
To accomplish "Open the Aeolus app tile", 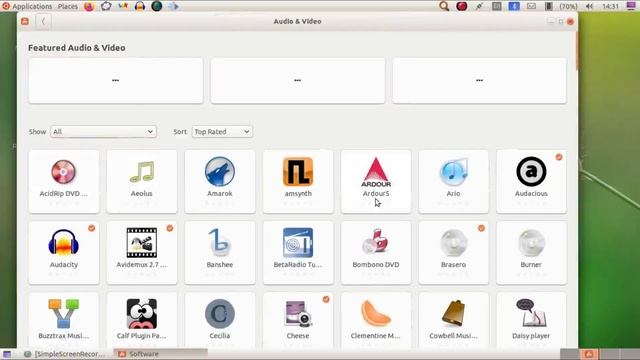I will pyautogui.click(x=142, y=181).
